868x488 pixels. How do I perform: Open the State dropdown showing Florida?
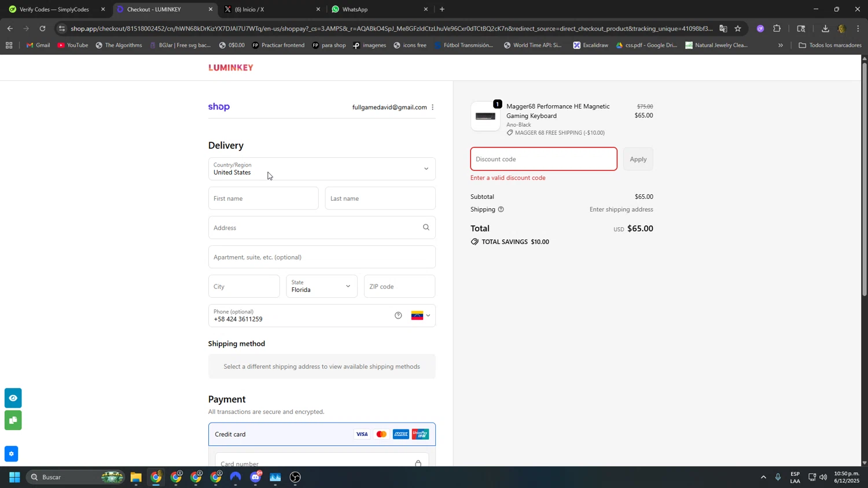pyautogui.click(x=322, y=286)
